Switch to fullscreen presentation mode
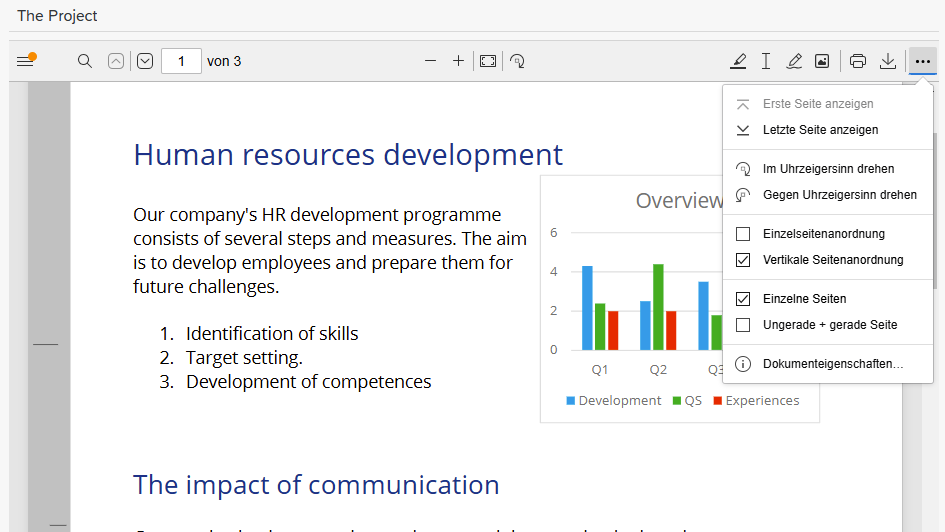Viewport: 945px width, 532px height. [488, 61]
